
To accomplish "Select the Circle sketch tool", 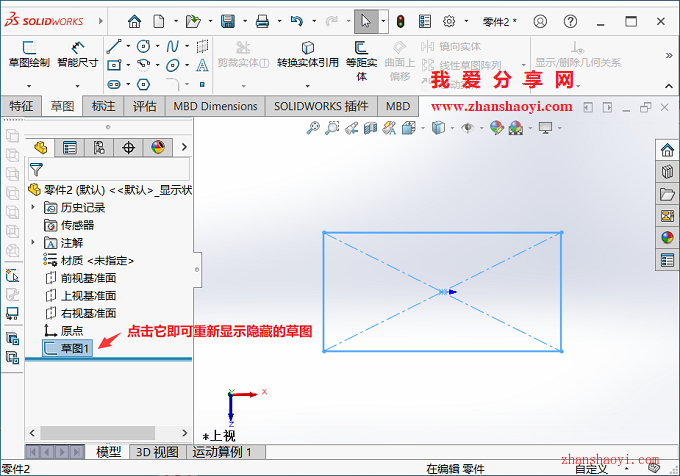I will (x=143, y=46).
